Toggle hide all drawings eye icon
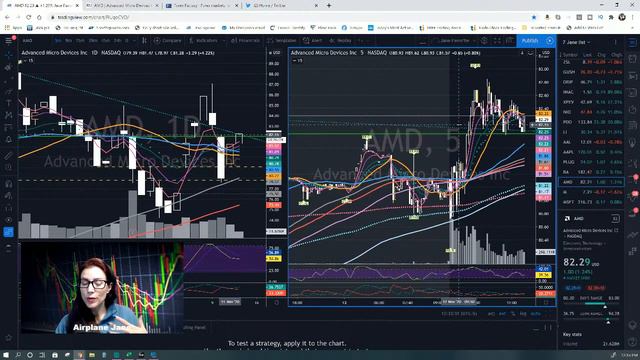 9,220
